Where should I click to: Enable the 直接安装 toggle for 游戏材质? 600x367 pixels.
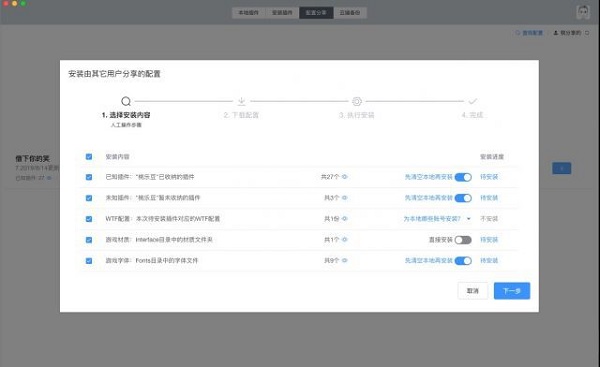pos(463,240)
